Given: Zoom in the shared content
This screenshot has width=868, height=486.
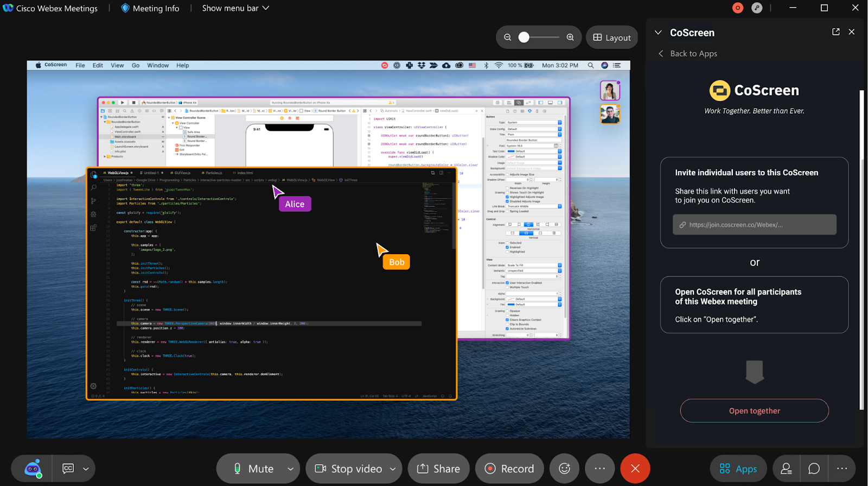Looking at the screenshot, I should 570,37.
